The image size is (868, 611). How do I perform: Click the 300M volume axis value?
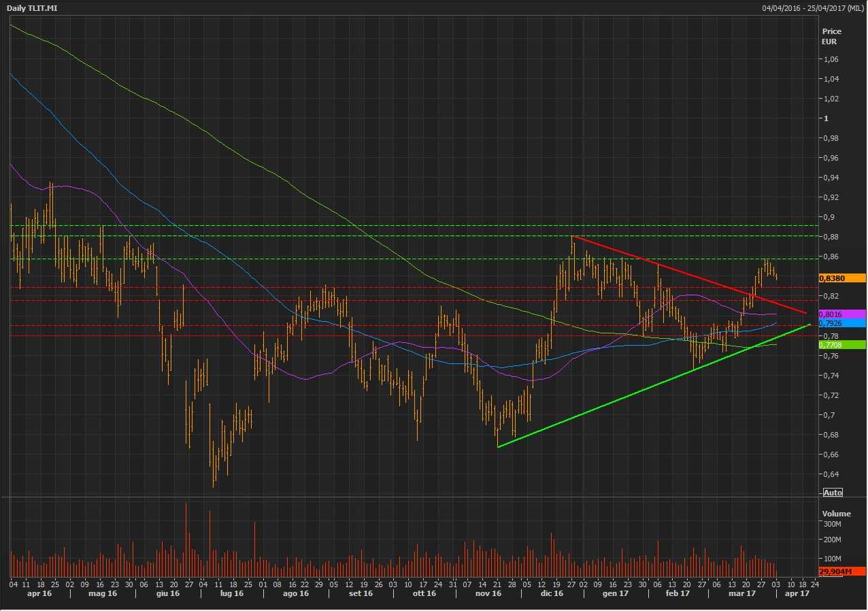[x=833, y=524]
